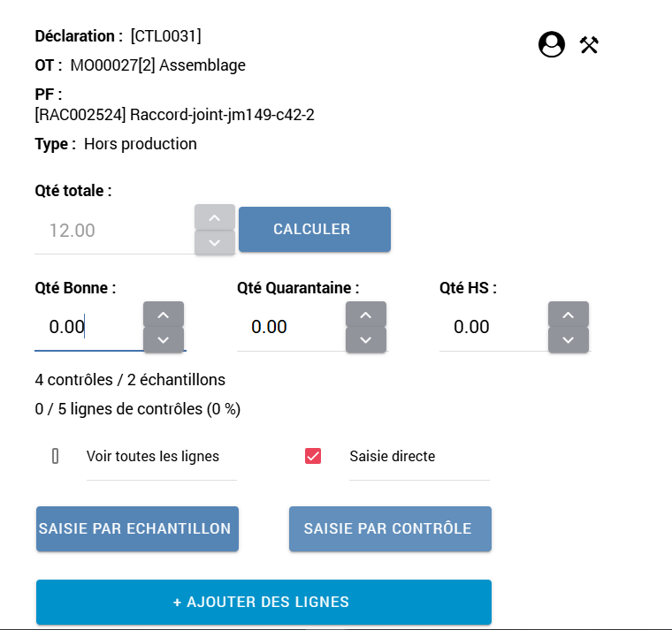
Task: Decrease Qté totale with down arrow
Action: (215, 243)
